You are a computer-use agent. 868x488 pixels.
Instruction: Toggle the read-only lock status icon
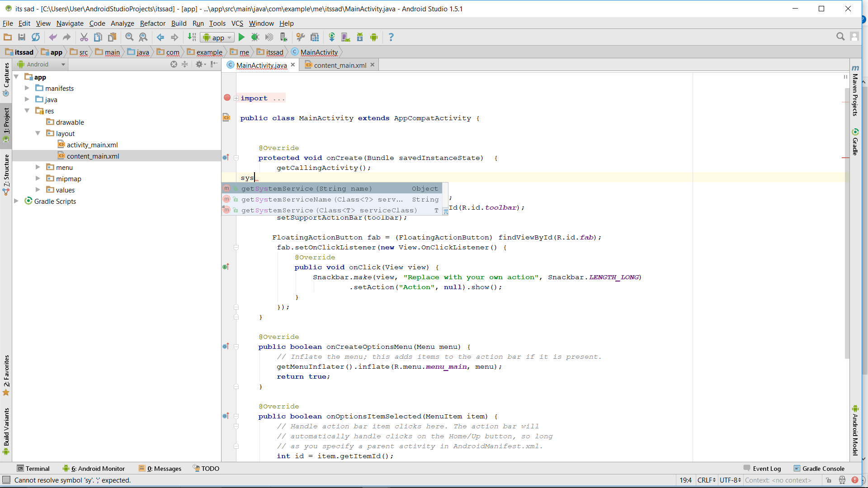828,480
